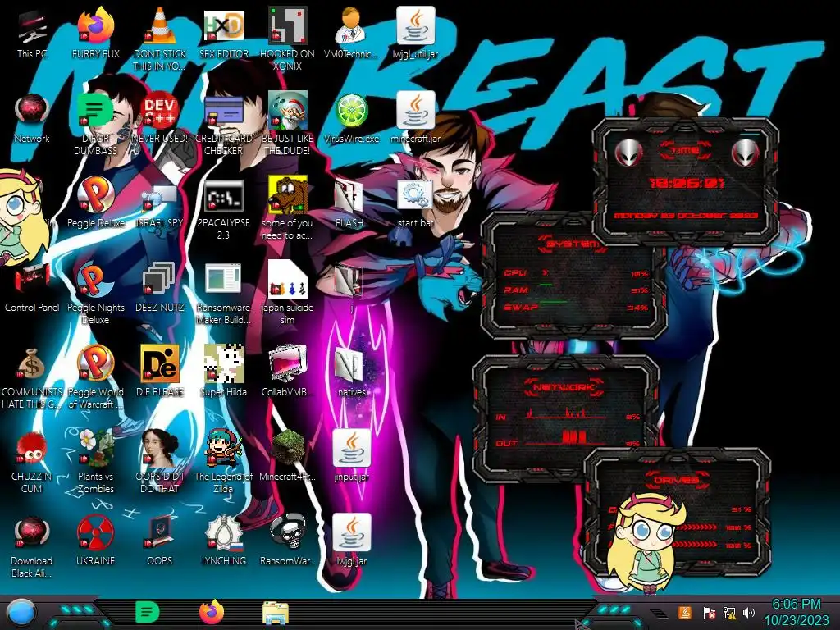Open the RansomWar... skull icon
The image size is (840, 630).
click(288, 541)
